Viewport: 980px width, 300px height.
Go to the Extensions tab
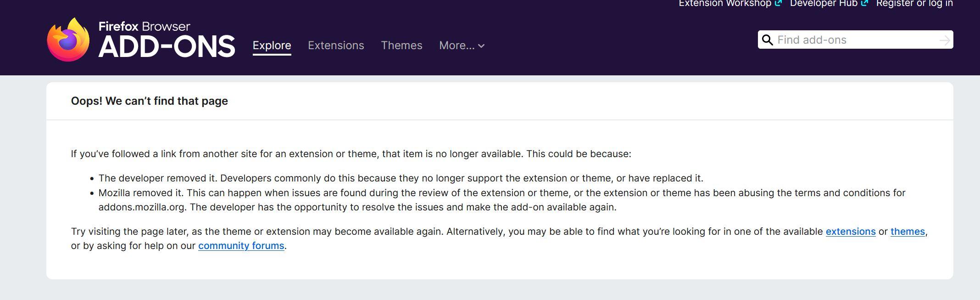[x=336, y=45]
